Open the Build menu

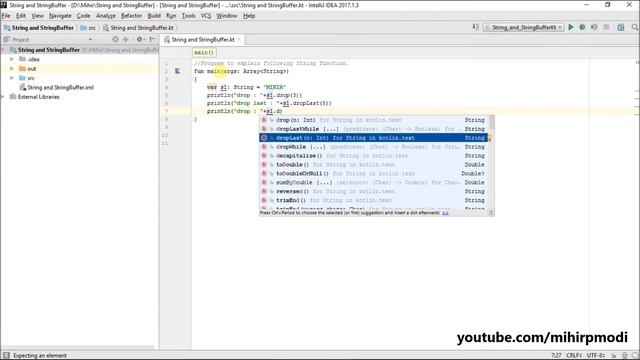[x=154, y=16]
